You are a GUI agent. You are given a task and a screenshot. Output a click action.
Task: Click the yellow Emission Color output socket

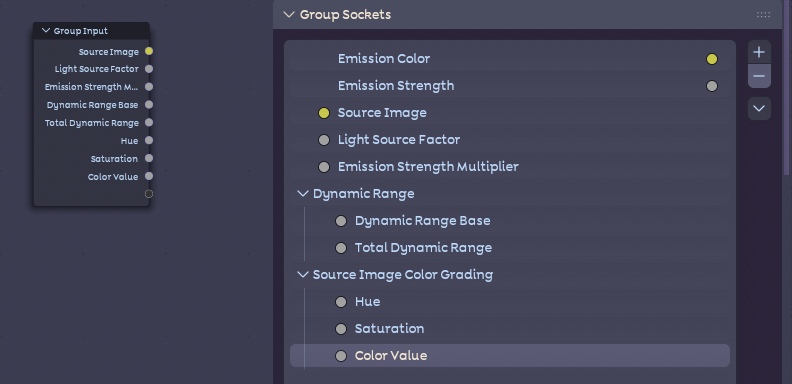click(712, 59)
